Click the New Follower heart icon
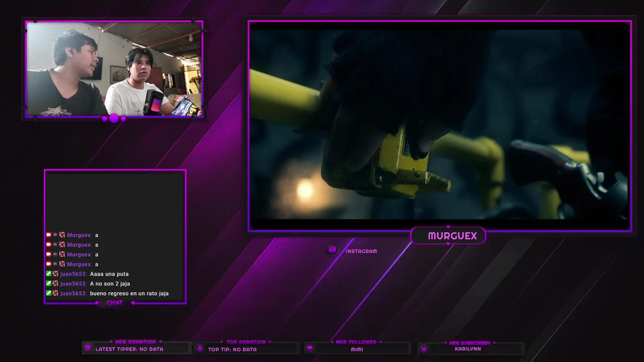 [x=310, y=348]
